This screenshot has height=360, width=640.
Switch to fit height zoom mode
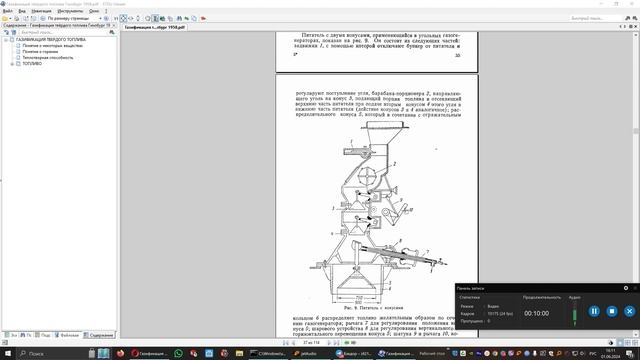click(138, 18)
